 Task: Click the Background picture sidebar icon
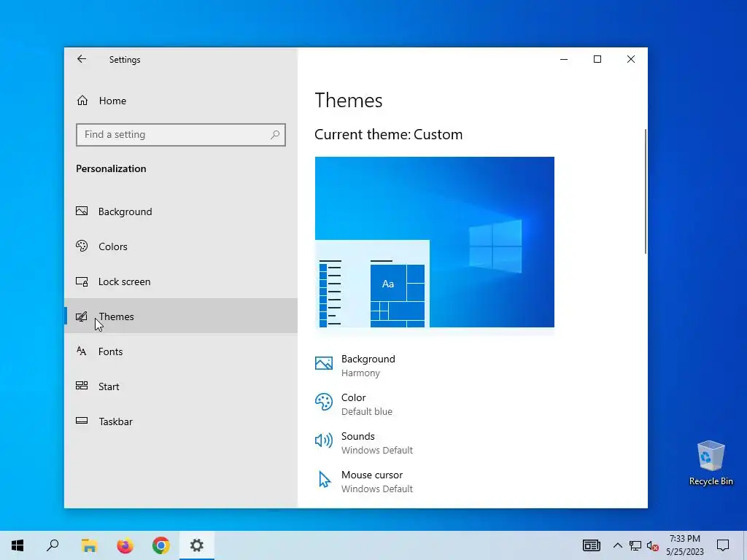[82, 211]
